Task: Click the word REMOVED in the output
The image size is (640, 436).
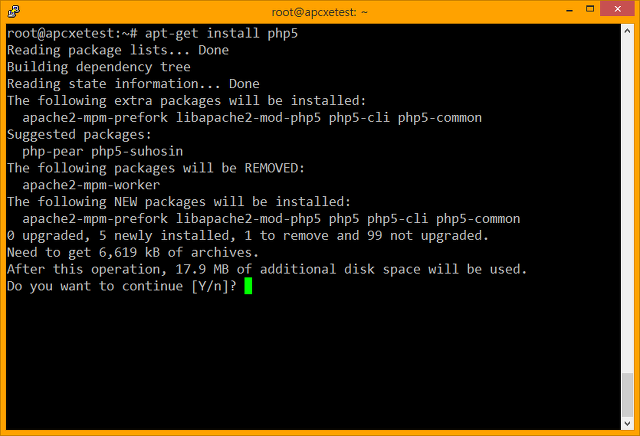Action: 274,168
